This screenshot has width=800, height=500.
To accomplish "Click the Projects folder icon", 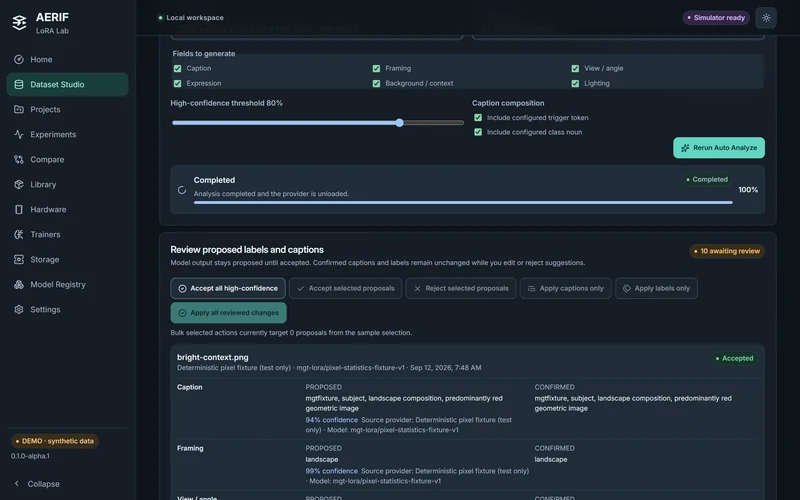I will coord(19,110).
